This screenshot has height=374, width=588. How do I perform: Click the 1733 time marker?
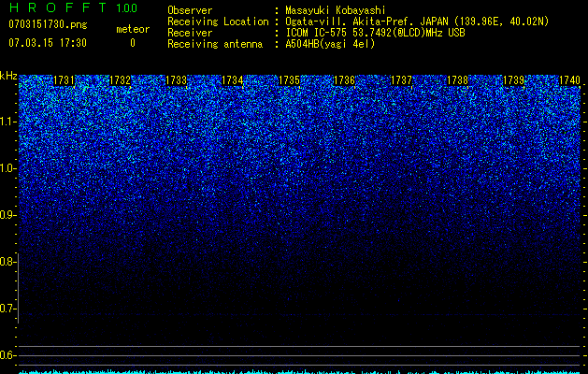coord(177,80)
